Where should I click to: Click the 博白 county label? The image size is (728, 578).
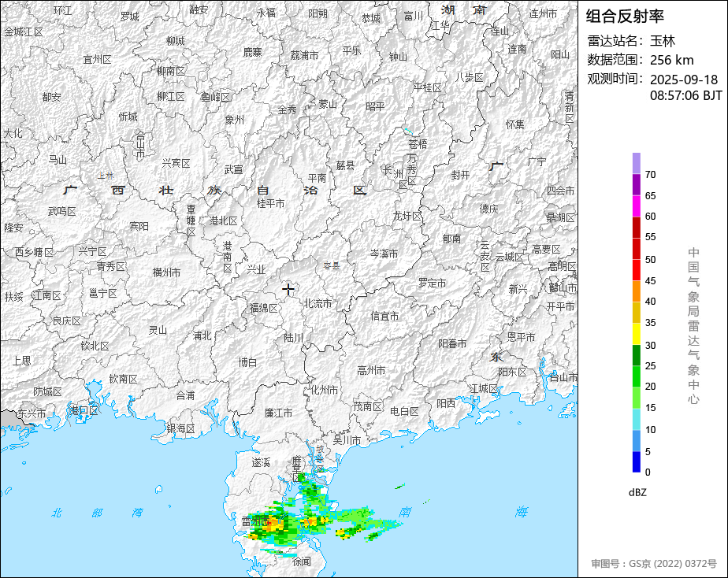[247, 362]
